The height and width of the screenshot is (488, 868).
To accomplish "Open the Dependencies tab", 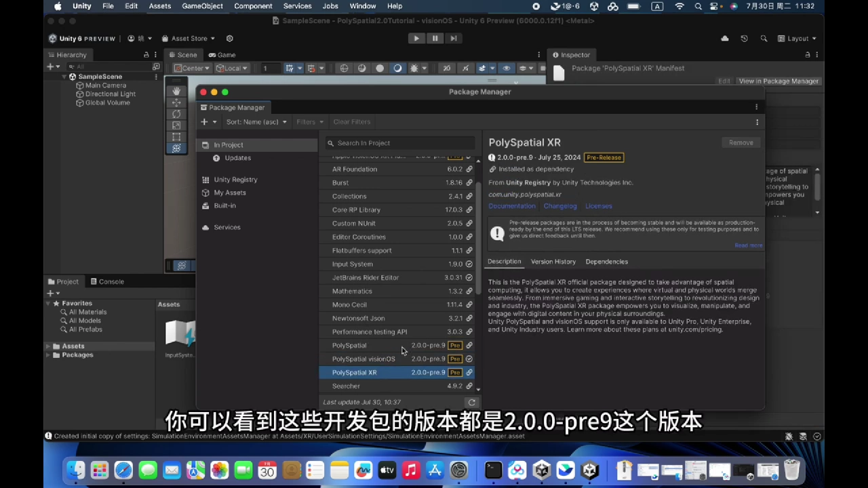I will tap(607, 262).
